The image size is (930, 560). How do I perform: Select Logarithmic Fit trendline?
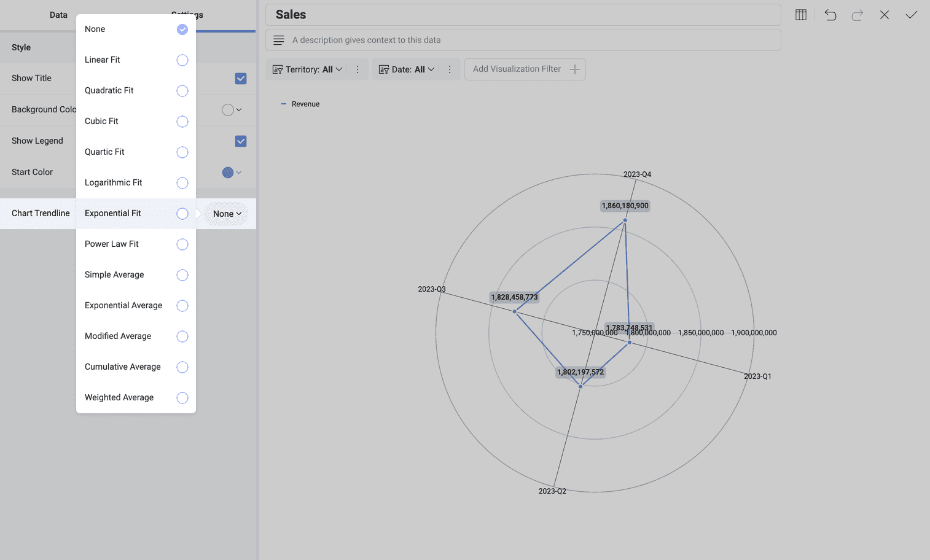tap(136, 183)
